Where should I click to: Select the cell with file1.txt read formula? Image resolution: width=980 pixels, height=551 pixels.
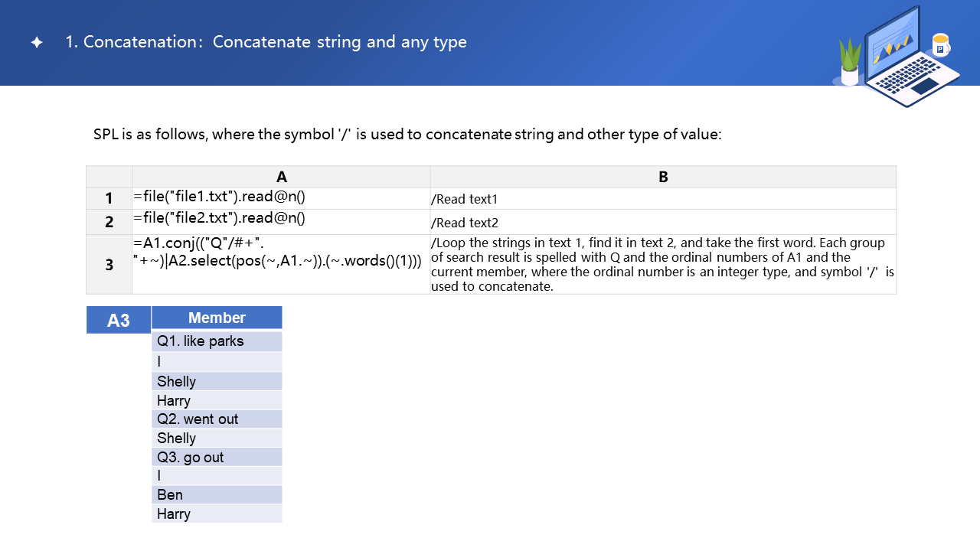coord(281,198)
